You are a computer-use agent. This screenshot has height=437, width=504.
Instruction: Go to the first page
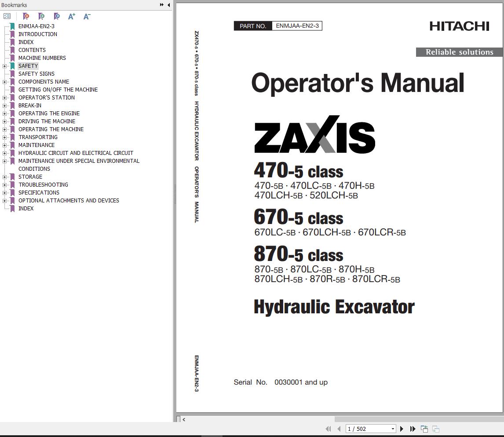point(328,429)
